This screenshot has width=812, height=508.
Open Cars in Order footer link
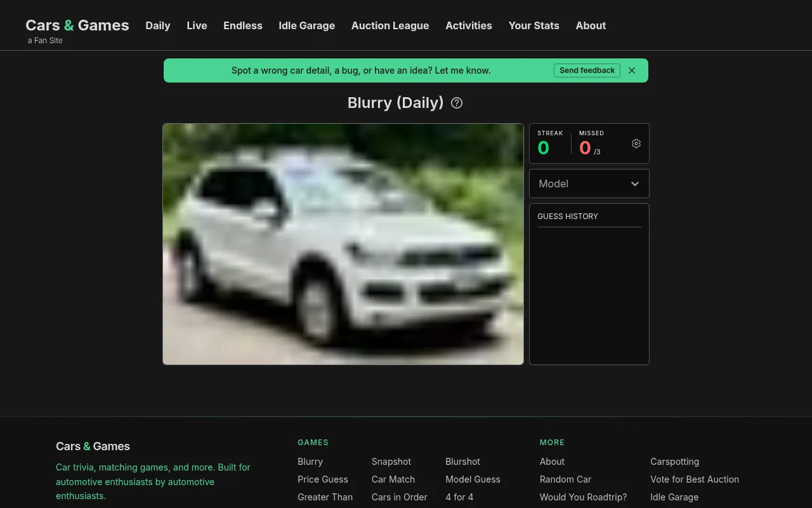pos(400,497)
